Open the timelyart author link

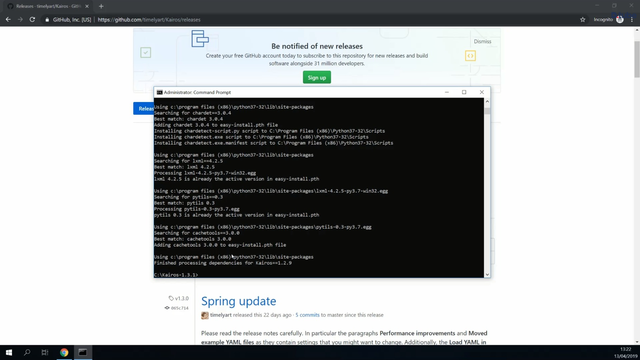click(x=221, y=315)
